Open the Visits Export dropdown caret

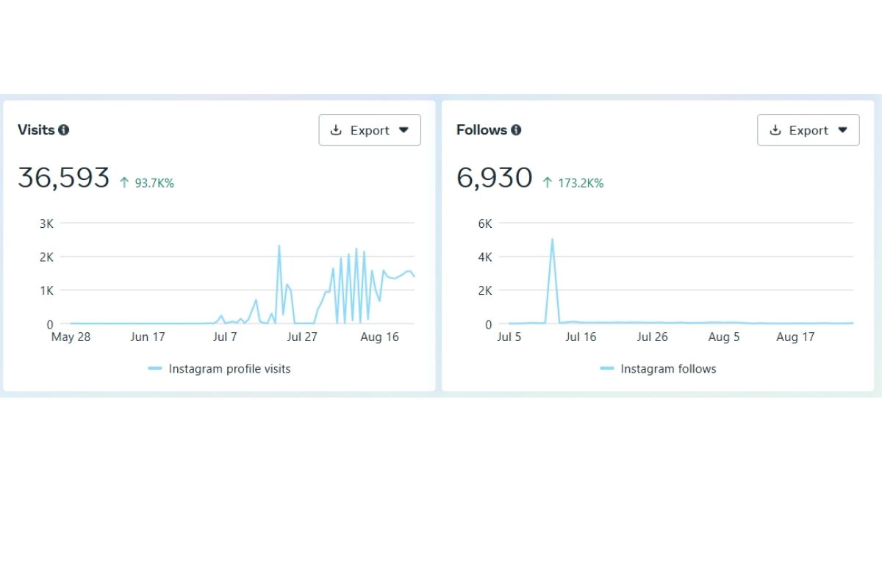(x=404, y=130)
